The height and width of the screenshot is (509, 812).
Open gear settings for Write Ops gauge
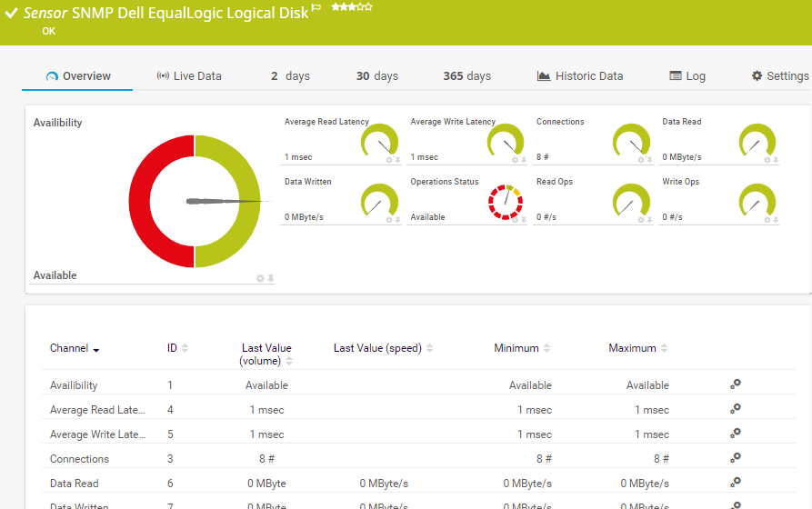pyautogui.click(x=767, y=220)
